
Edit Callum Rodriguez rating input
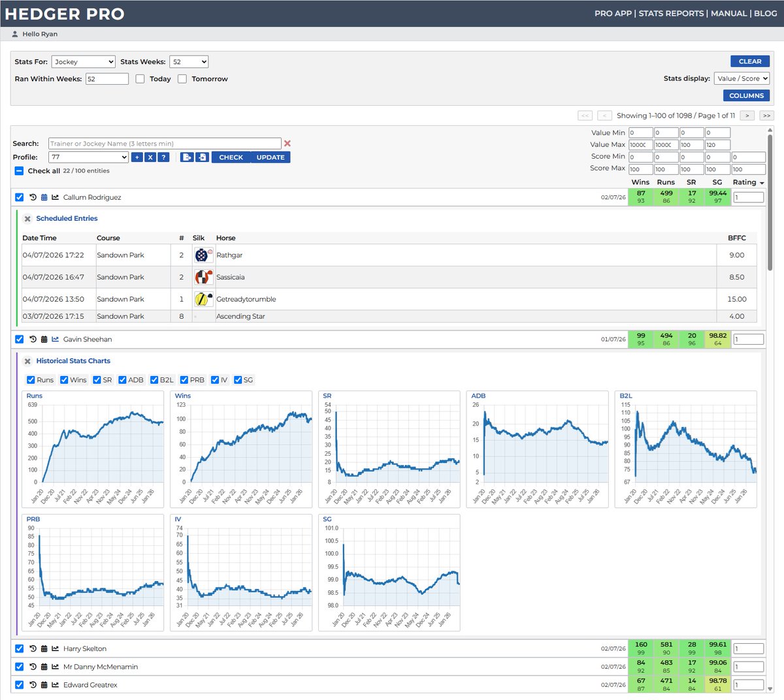[x=748, y=197]
